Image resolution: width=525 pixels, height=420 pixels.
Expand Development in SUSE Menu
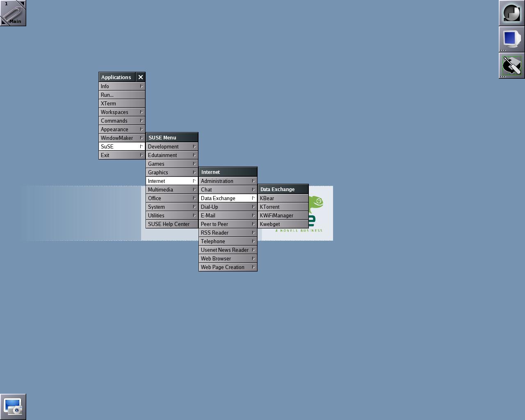point(172,146)
